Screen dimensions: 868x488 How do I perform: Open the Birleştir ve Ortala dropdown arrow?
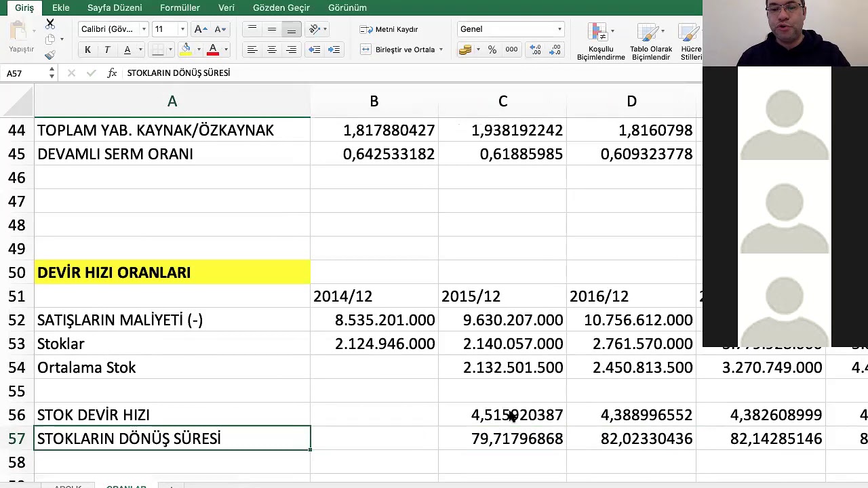(x=441, y=49)
